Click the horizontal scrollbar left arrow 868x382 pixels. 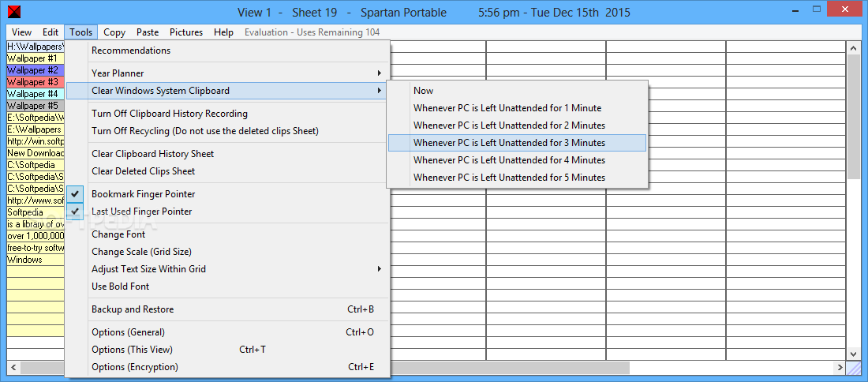13,367
